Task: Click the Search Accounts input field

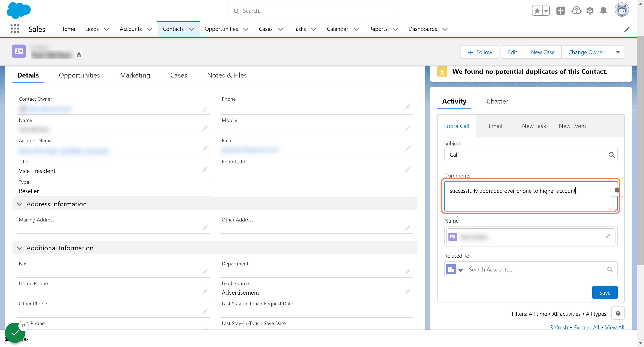Action: pos(535,269)
